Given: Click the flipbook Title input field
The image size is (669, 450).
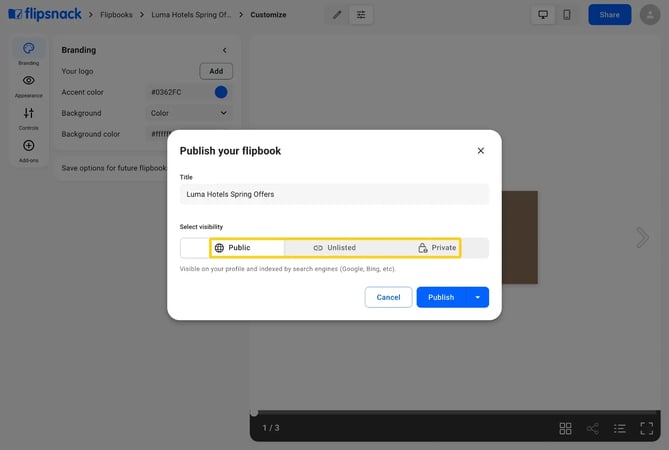Looking at the screenshot, I should [334, 194].
